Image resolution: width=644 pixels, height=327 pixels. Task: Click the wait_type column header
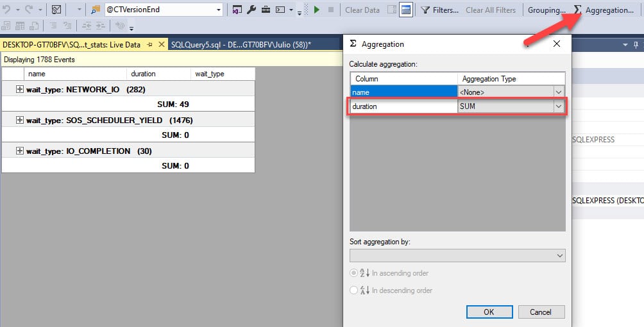223,74
